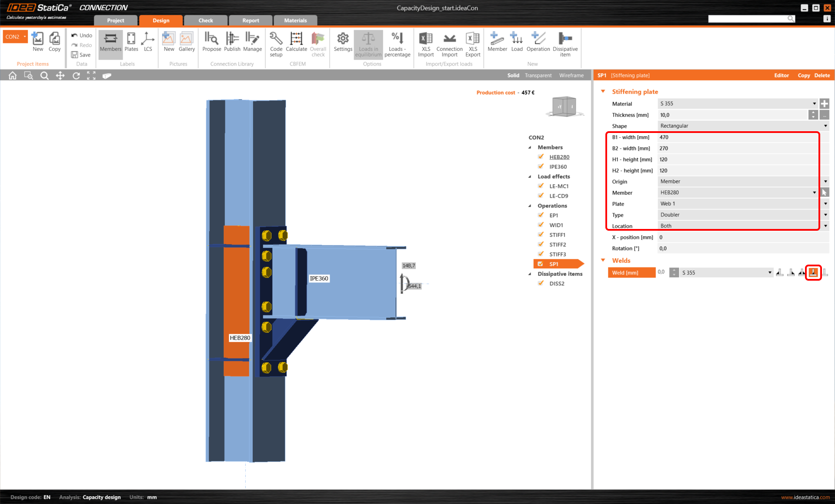Click the home view icon above the 3D model
The image size is (835, 504).
tap(12, 75)
